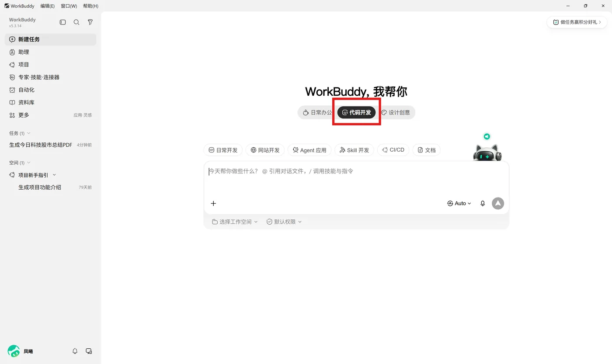Start a new task via 新建任务
The width and height of the screenshot is (612, 364).
(x=50, y=39)
